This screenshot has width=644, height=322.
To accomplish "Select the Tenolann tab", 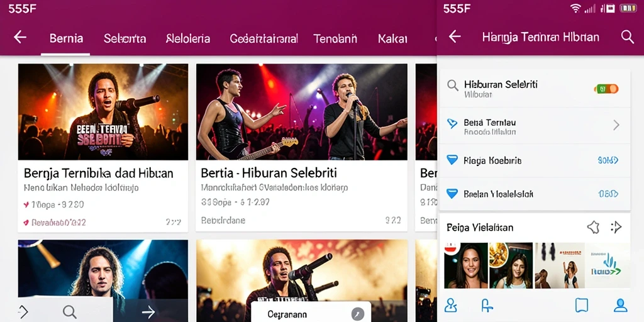I will click(335, 38).
